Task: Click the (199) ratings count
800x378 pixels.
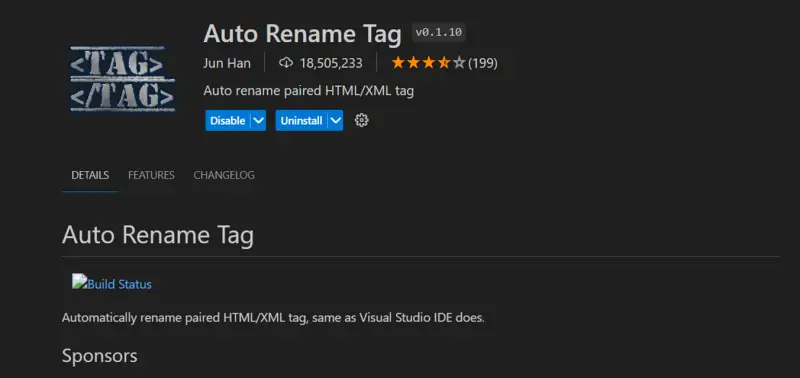Action: [x=483, y=63]
